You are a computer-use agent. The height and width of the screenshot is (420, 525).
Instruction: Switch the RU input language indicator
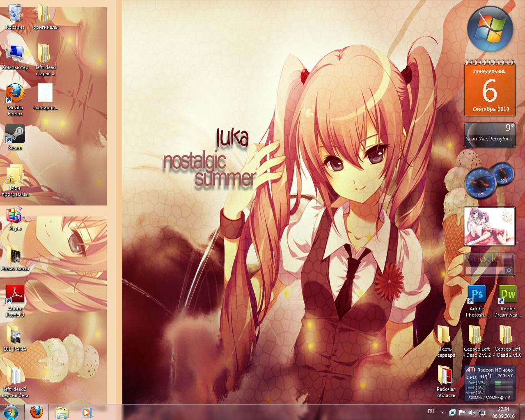(x=431, y=411)
